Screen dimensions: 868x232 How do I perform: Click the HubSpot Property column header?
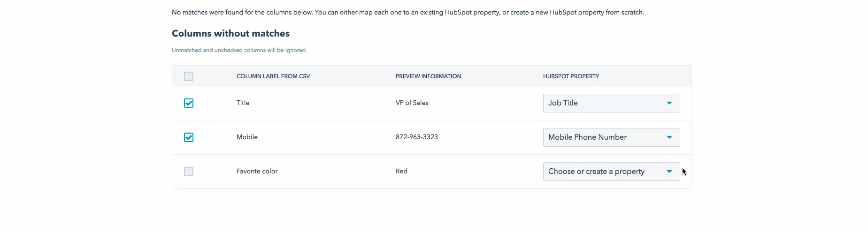(x=571, y=76)
